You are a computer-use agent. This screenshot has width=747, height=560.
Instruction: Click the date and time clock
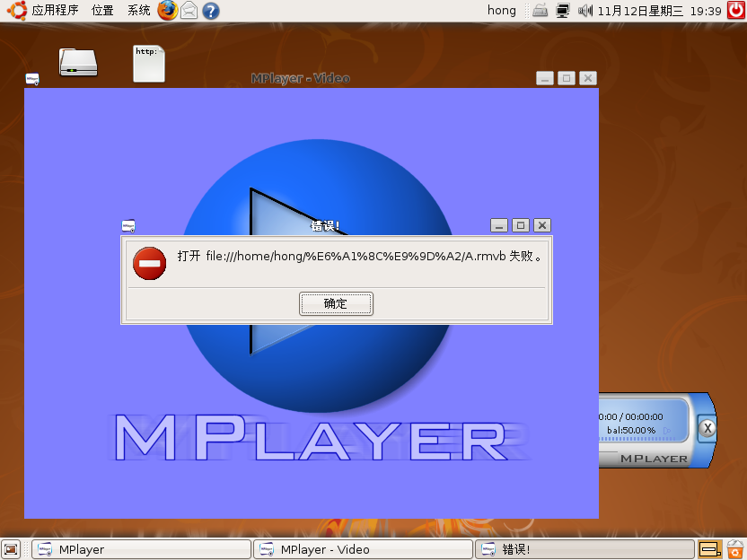point(659,11)
